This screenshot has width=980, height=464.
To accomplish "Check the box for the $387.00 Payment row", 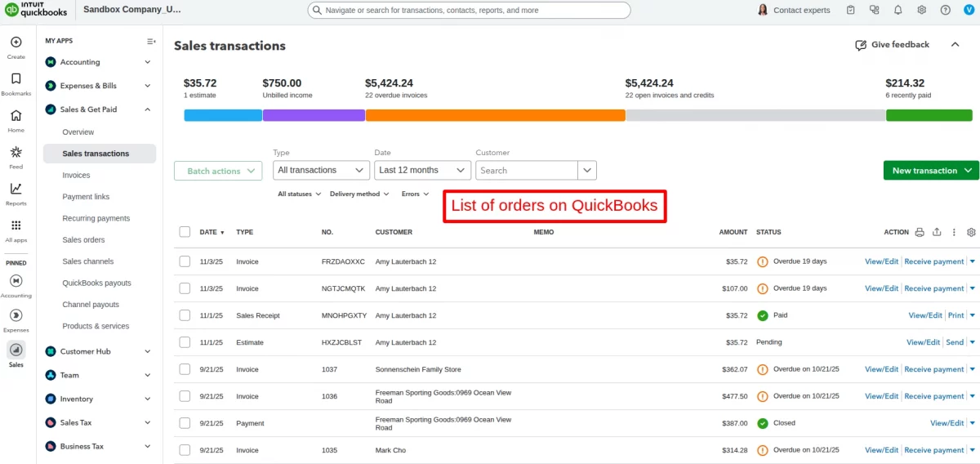I will 185,423.
